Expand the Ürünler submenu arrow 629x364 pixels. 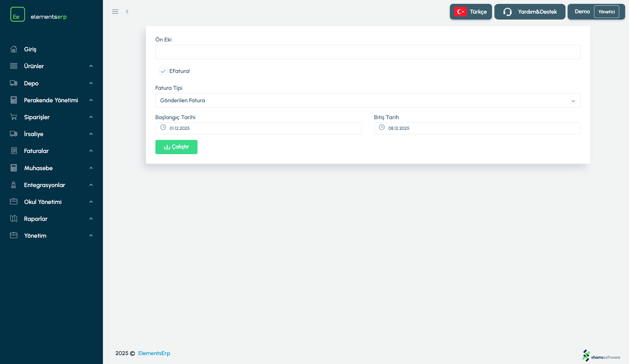[x=91, y=66]
